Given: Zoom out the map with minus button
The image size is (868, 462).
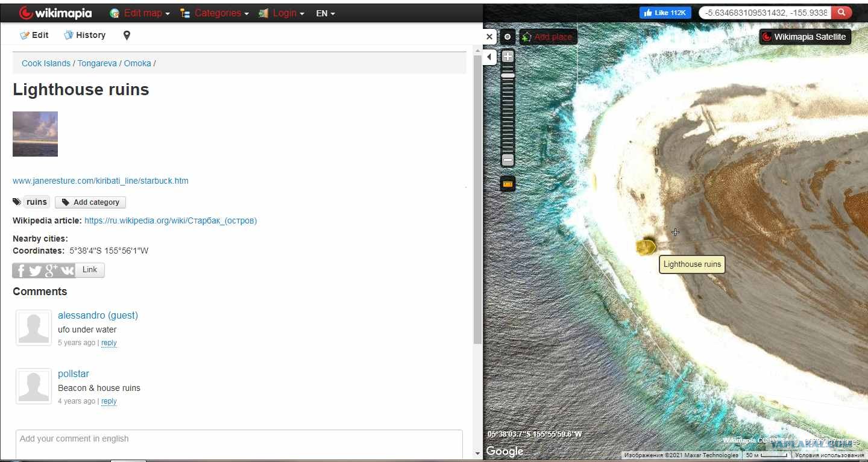Looking at the screenshot, I should point(508,160).
